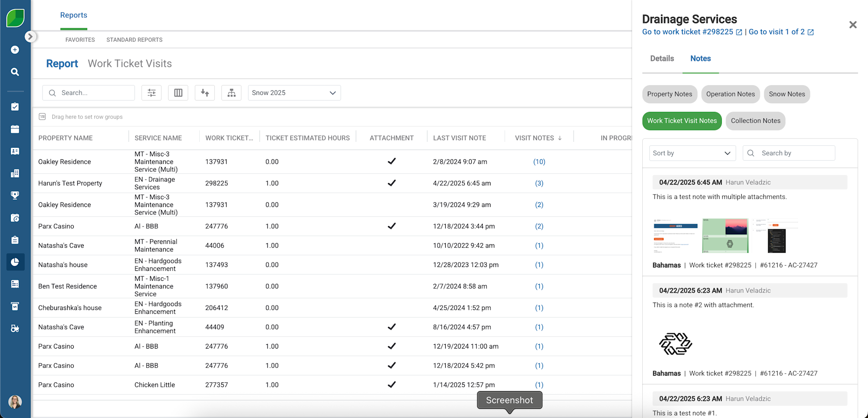Open first attachment thumbnail in 6:45 AM note
The image size is (868, 418).
pyautogui.click(x=676, y=236)
